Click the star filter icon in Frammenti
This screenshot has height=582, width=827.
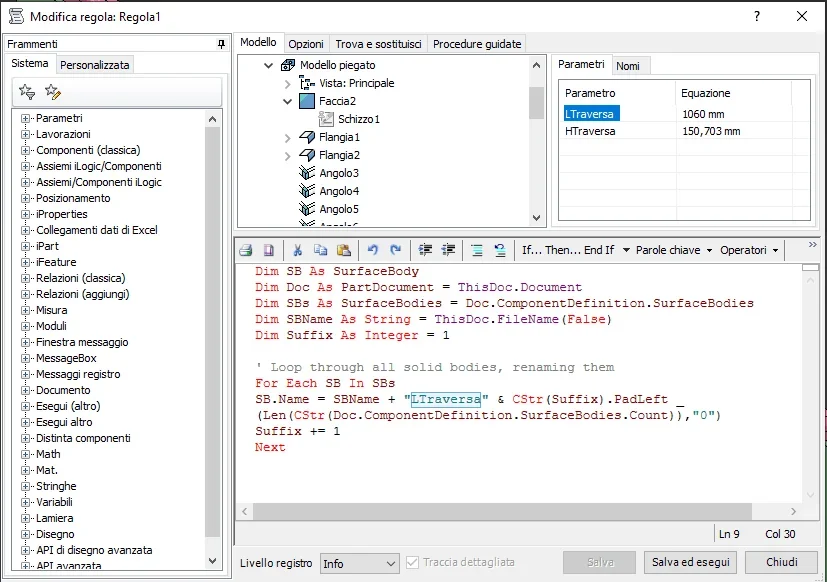[x=27, y=92]
